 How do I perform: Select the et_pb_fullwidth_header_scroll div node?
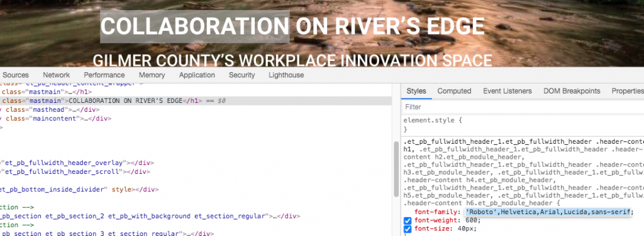point(75,172)
